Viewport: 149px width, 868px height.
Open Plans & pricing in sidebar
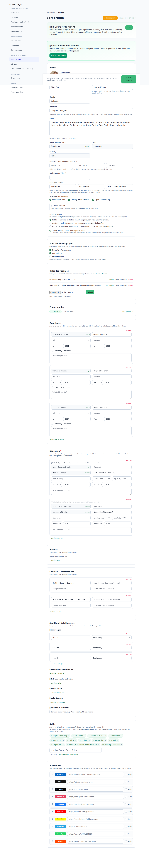17,92
